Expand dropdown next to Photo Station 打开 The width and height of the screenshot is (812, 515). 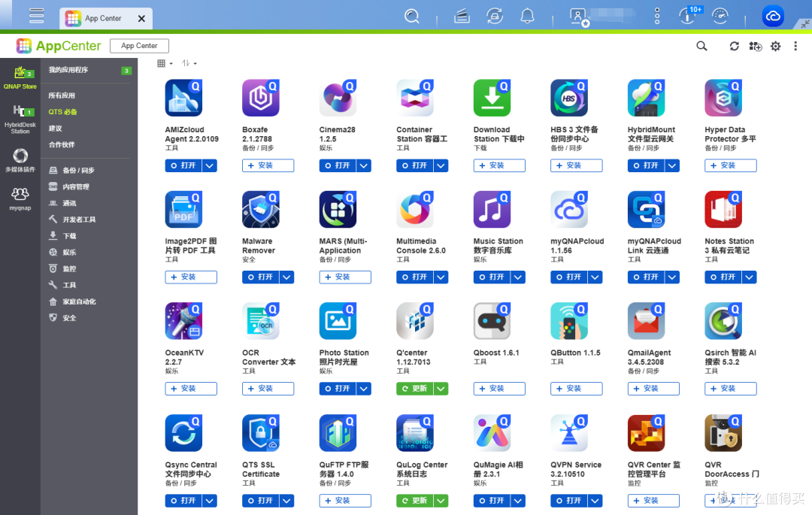point(364,389)
